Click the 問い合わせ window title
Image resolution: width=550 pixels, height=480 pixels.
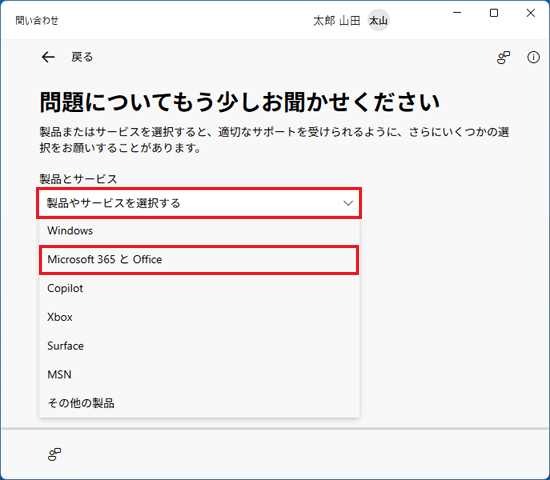pos(37,21)
